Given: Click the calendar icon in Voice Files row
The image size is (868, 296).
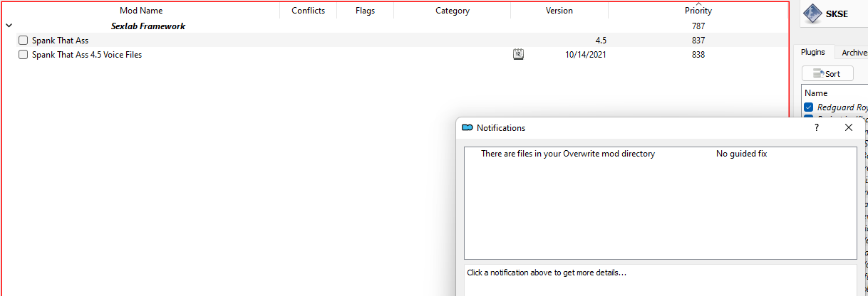Looking at the screenshot, I should (519, 54).
